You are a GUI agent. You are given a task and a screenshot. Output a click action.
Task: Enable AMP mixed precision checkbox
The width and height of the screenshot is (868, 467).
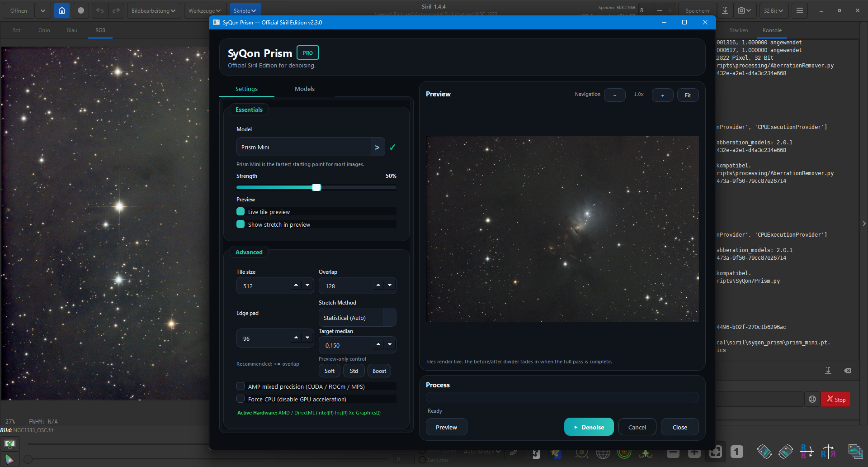pos(241,386)
